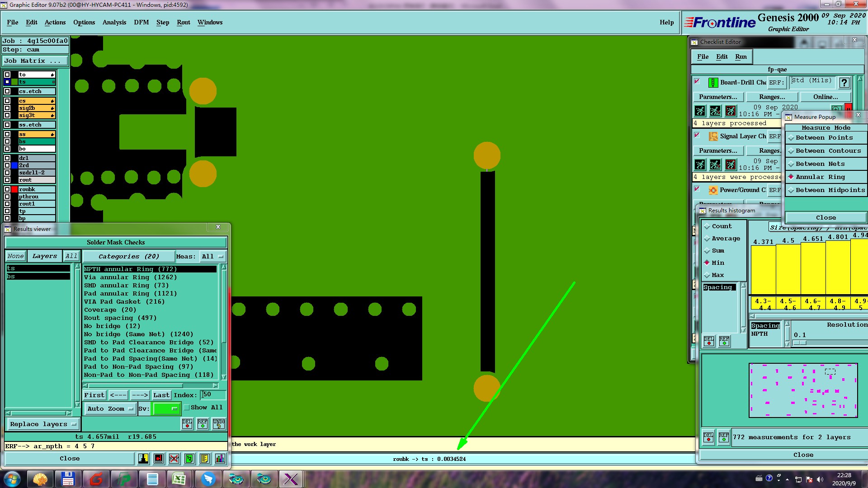Open the Edit menu in Checklist Editor
Viewport: 868px width, 488px height.
tap(722, 57)
